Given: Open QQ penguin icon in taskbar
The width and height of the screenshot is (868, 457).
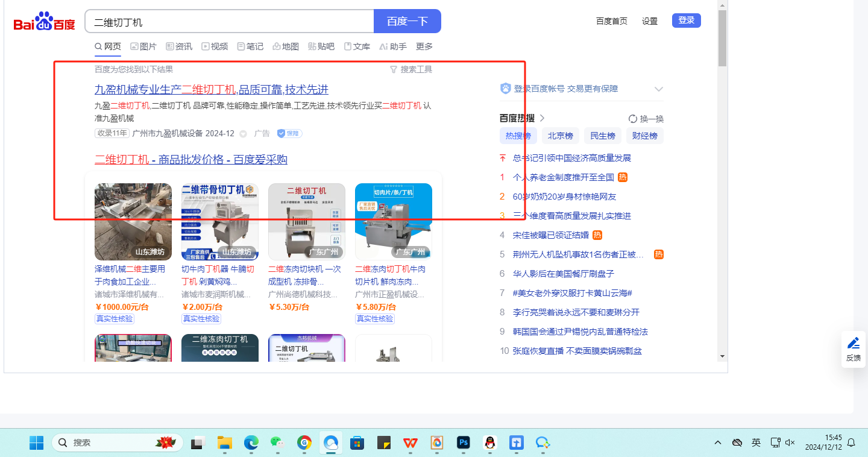Looking at the screenshot, I should pos(489,443).
